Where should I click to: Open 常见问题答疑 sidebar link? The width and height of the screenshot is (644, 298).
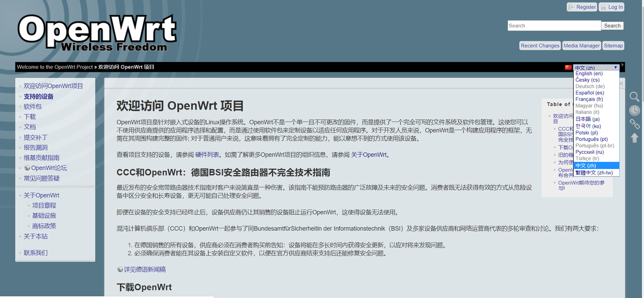coord(42,178)
